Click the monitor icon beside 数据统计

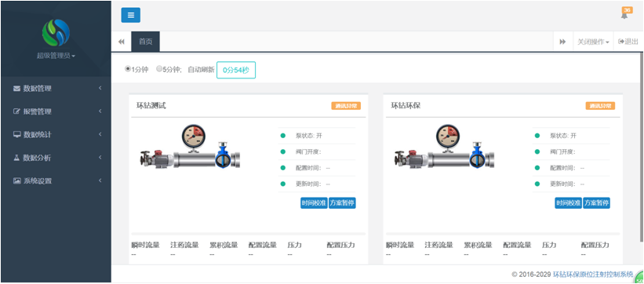pyautogui.click(x=16, y=134)
